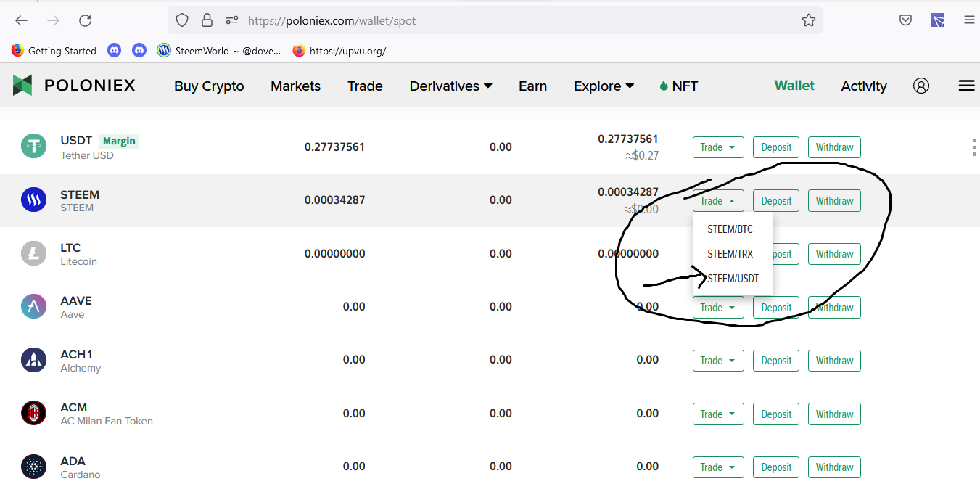The width and height of the screenshot is (980, 484).
Task: Open the Earn page
Action: 532,86
